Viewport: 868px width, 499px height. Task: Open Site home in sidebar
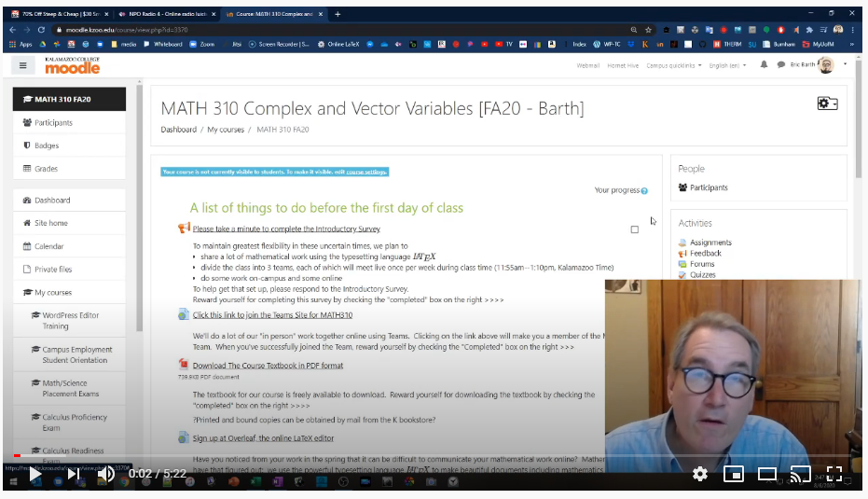click(69, 223)
